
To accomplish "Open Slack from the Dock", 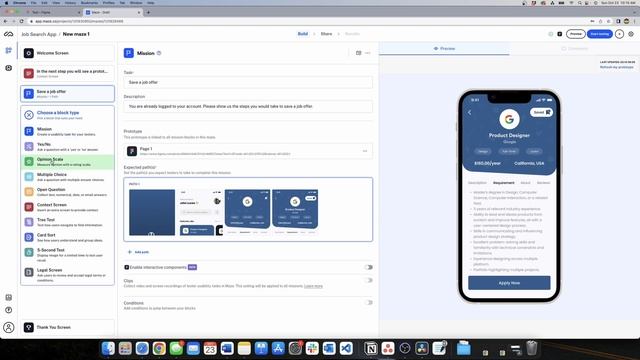I will [x=312, y=348].
